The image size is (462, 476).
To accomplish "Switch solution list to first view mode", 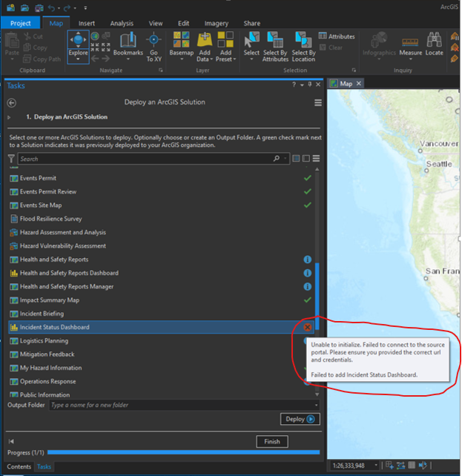I will coord(296,159).
